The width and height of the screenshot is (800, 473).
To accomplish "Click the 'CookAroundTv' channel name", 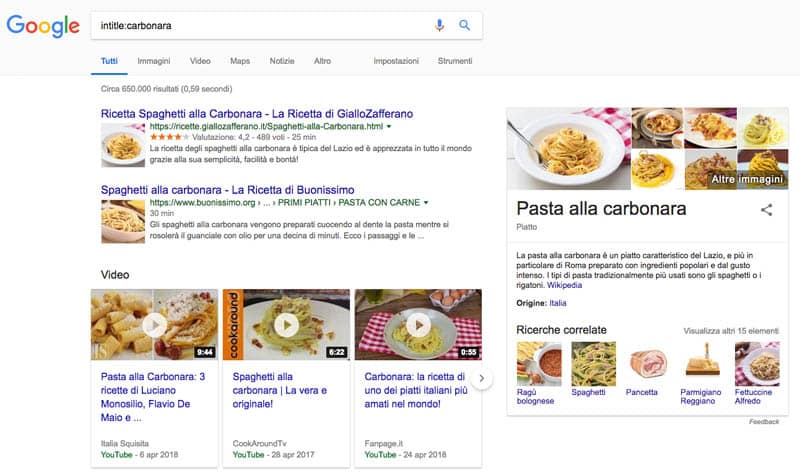I will click(259, 443).
